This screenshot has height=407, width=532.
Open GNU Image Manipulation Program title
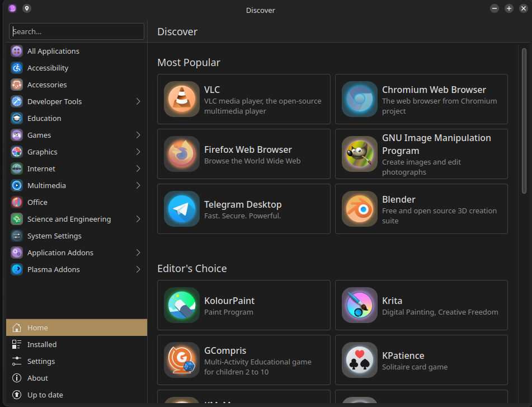click(436, 144)
